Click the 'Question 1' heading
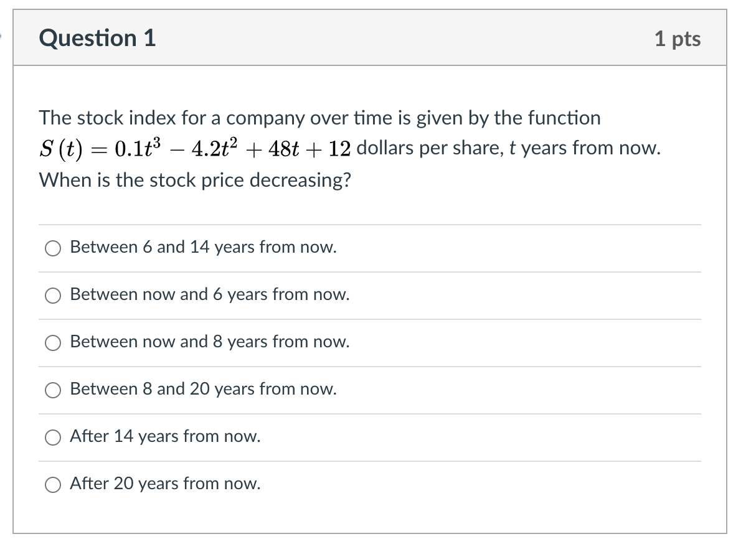Screen dimensions: 756x539 pos(97,39)
